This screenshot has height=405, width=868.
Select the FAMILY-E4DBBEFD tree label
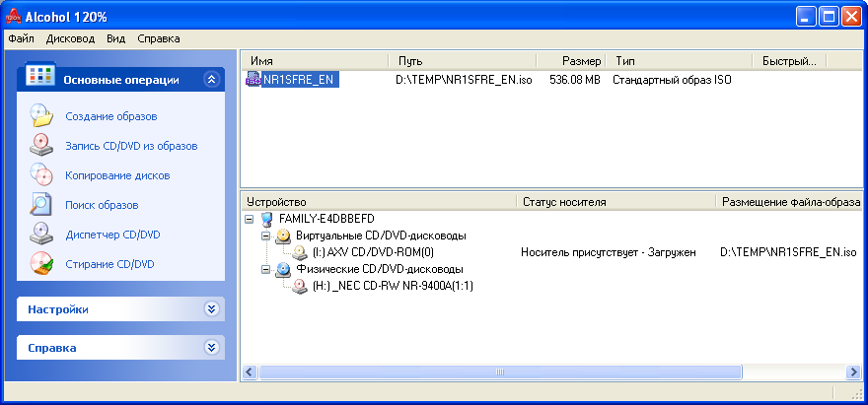pyautogui.click(x=326, y=219)
